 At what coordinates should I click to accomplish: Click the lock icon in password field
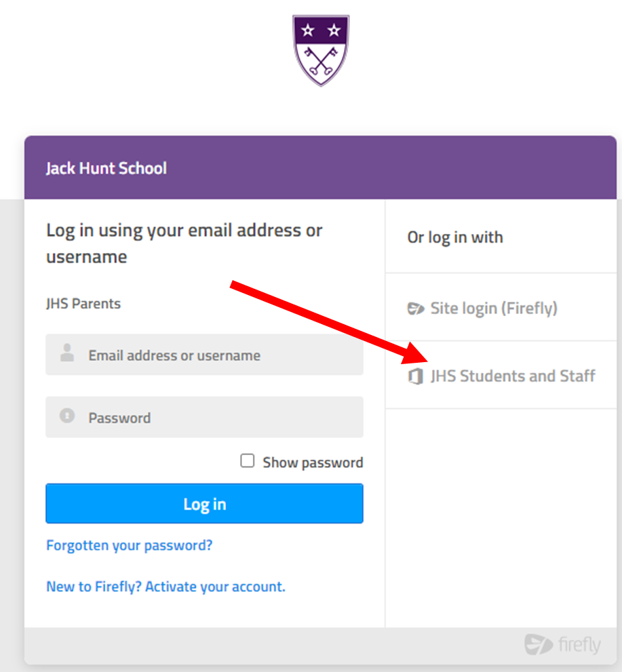pyautogui.click(x=67, y=415)
